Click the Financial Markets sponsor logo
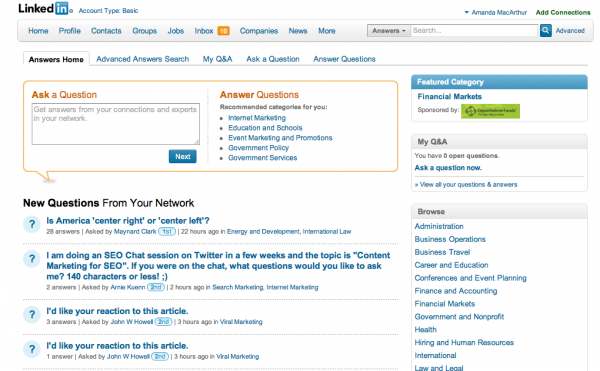The image size is (600, 371). (490, 111)
